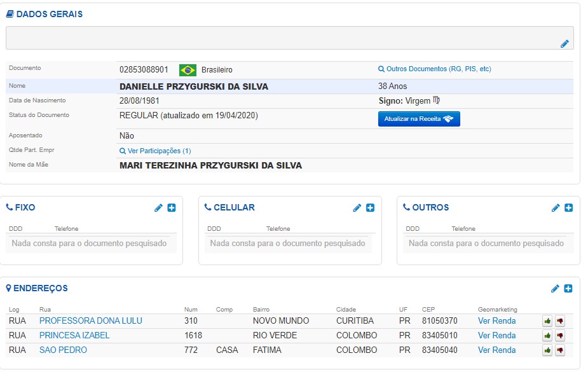Click the Celular pencil edit icon
This screenshot has height=372, width=588.
(357, 208)
